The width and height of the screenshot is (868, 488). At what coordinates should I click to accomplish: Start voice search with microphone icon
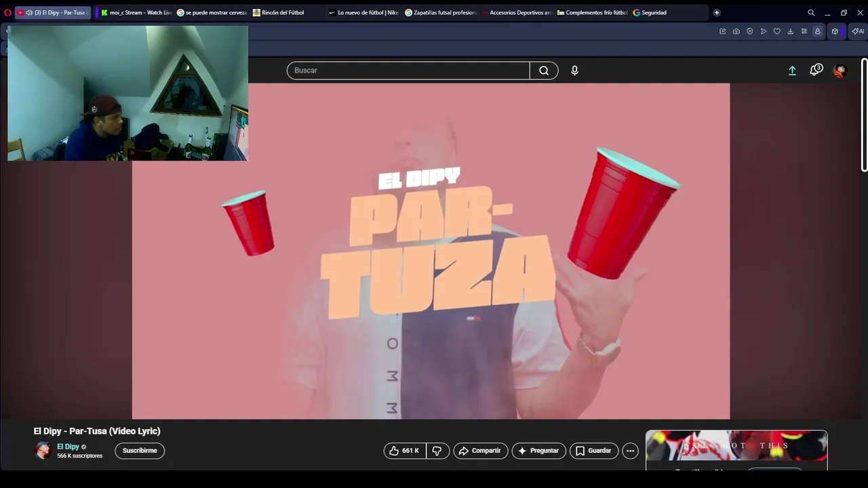[574, 70]
